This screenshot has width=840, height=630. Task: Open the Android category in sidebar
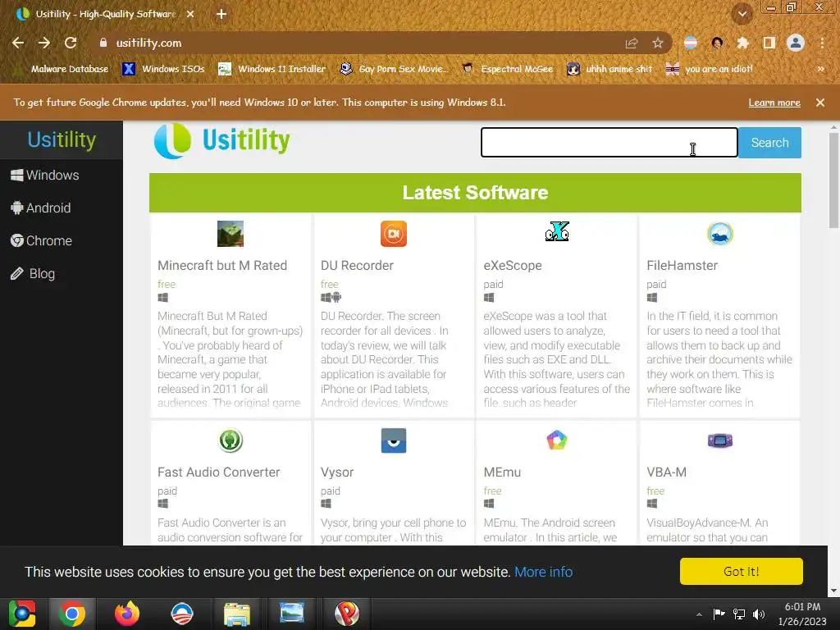tap(41, 208)
